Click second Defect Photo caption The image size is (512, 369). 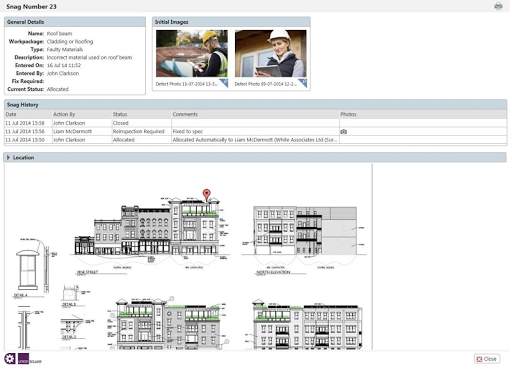point(265,84)
